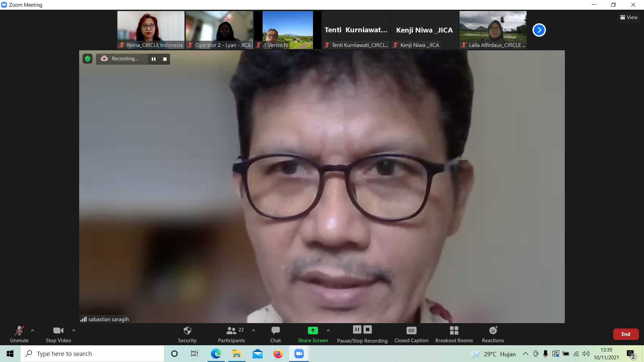Open audio options arrow next to Unmute
Screen dimensions: 644x362
tap(33, 330)
